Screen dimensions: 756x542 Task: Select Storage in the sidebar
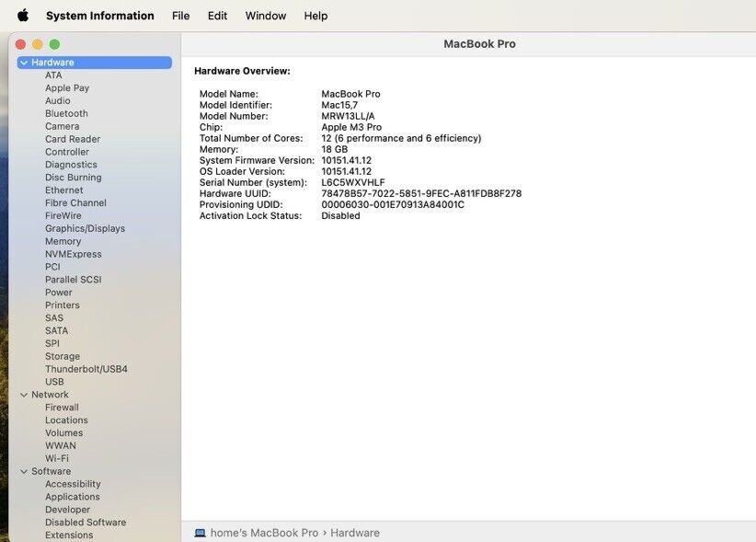click(x=63, y=356)
